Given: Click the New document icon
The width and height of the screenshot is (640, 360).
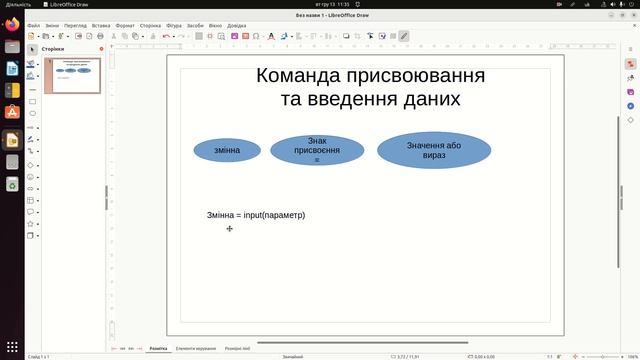Looking at the screenshot, I should pyautogui.click(x=31, y=36).
